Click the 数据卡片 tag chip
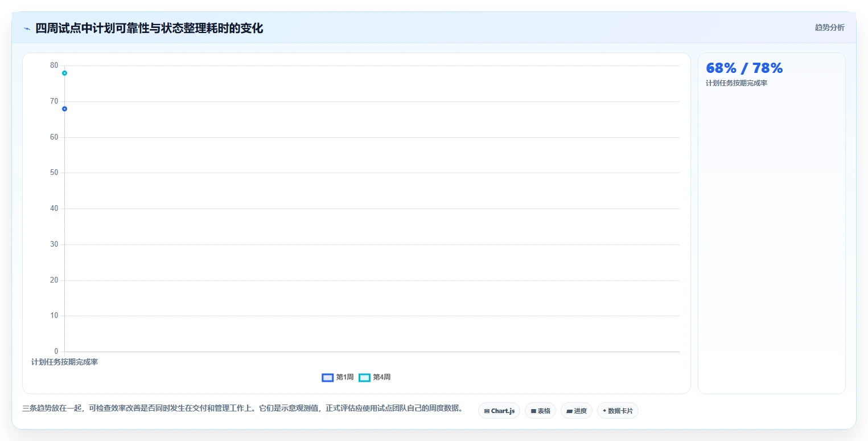The height and width of the screenshot is (441, 868). (x=618, y=411)
